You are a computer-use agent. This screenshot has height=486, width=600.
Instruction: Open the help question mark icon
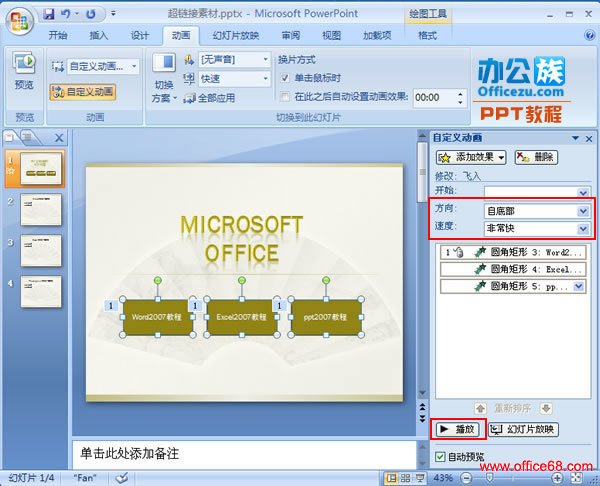[589, 36]
